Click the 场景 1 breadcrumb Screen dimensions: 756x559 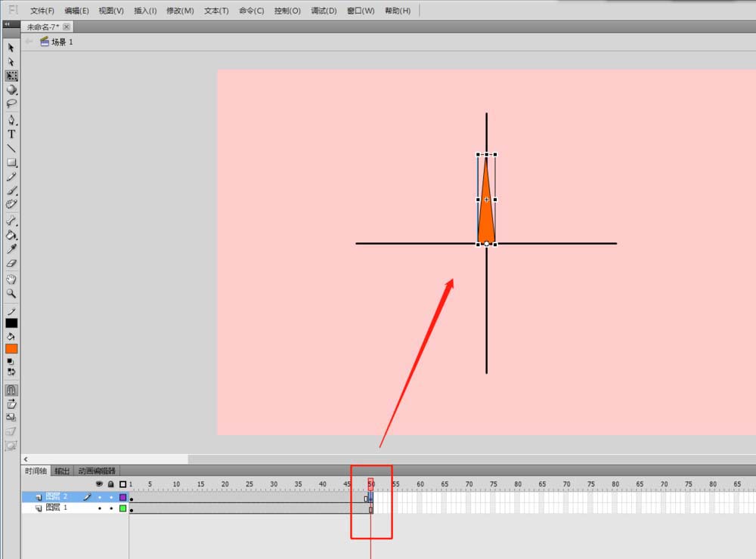pos(61,42)
